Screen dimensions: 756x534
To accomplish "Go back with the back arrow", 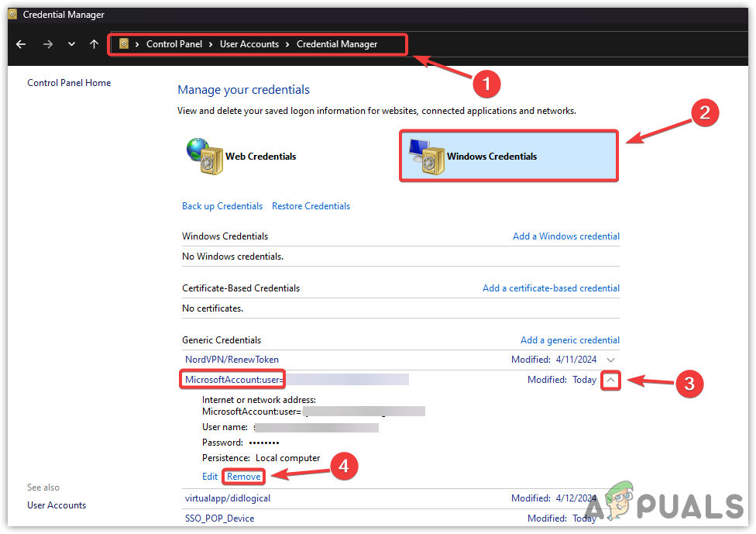I will tap(21, 44).
